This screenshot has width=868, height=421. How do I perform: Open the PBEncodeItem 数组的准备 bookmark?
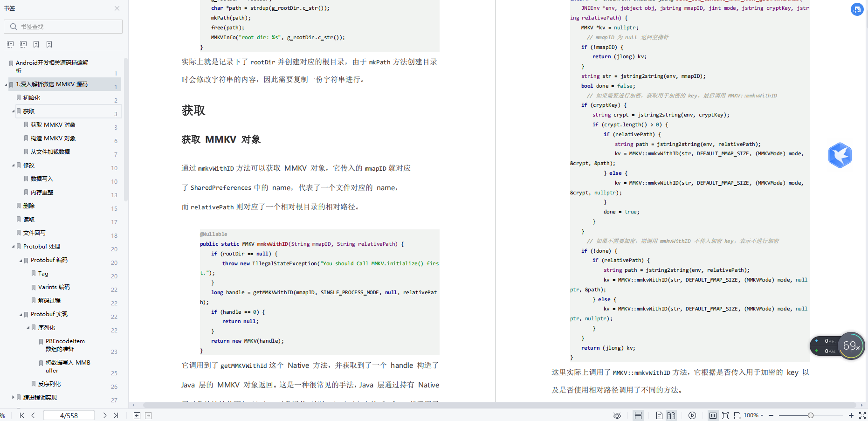(x=65, y=345)
